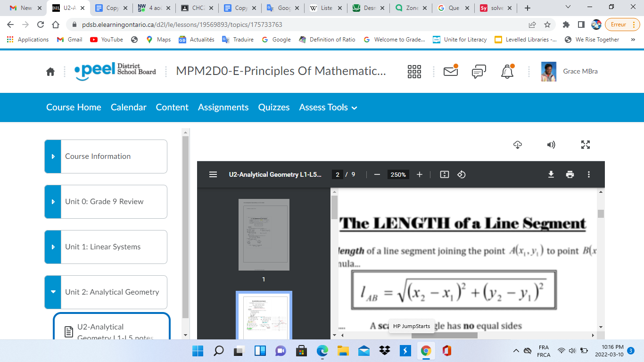This screenshot has width=644, height=362.
Task: Click the PDF page number input field
Action: coord(337,174)
